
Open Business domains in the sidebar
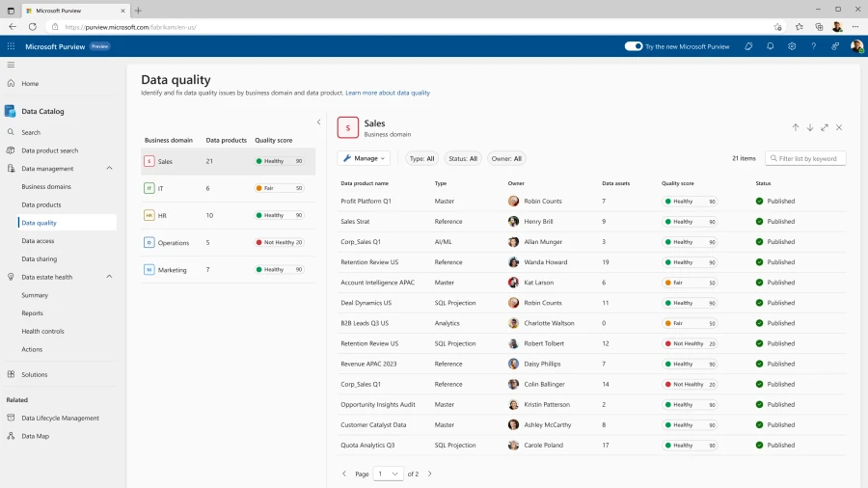pos(46,186)
